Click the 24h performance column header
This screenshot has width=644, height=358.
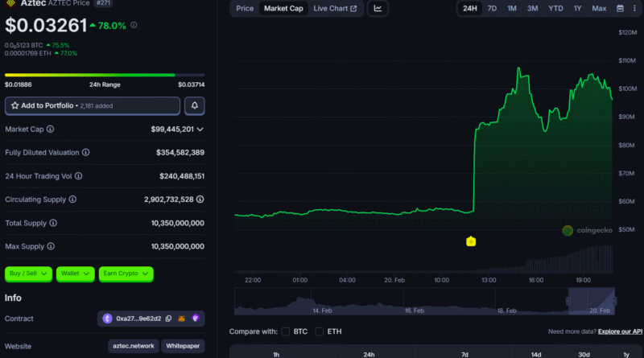369,354
